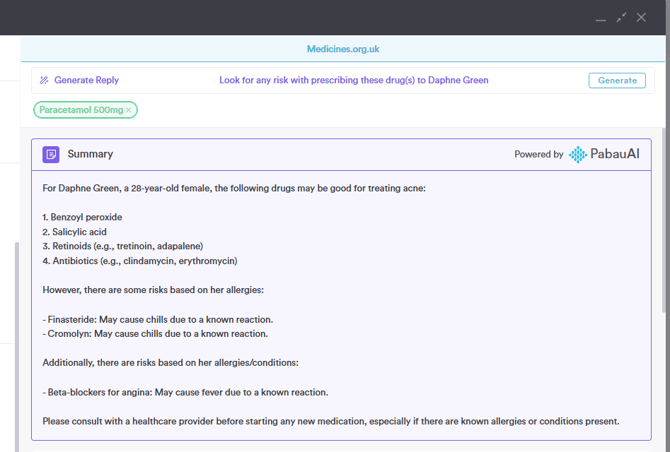670x452 pixels.
Task: Click the Summary heading
Action: [x=90, y=154]
